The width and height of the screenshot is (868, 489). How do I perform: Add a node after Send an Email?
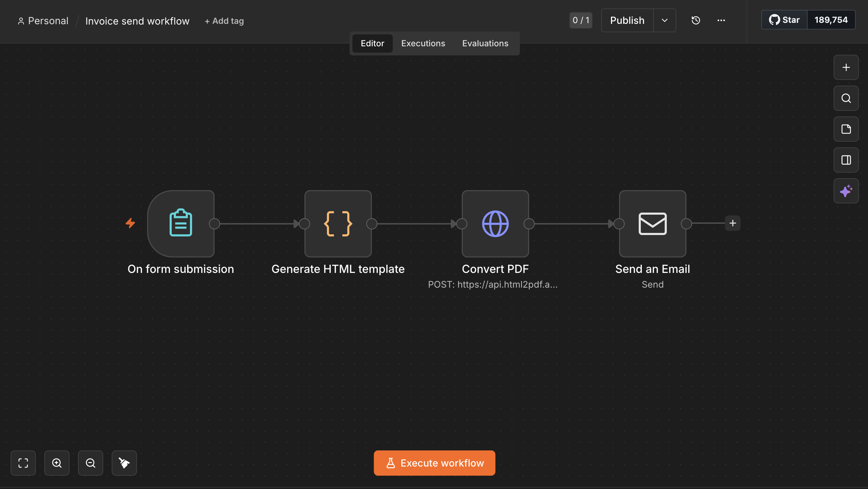[733, 223]
